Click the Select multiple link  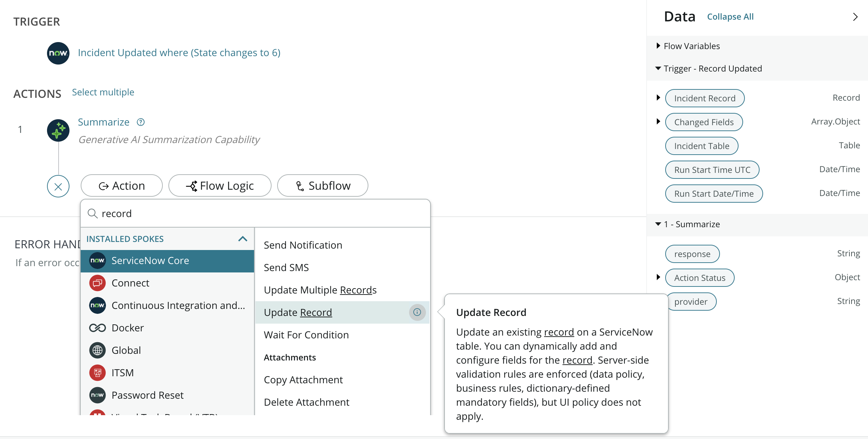coord(103,92)
